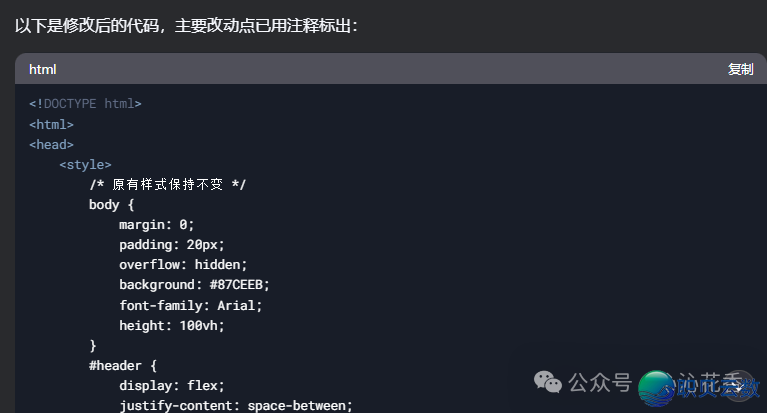The width and height of the screenshot is (767, 413).
Task: Click the round scroll-to-bottom arrow button
Action: (x=740, y=387)
